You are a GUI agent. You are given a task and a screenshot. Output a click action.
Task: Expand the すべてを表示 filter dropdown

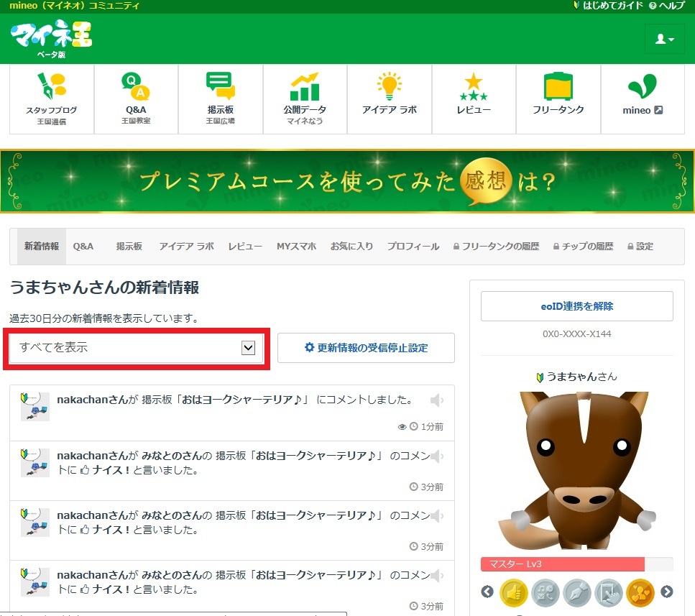[137, 348]
